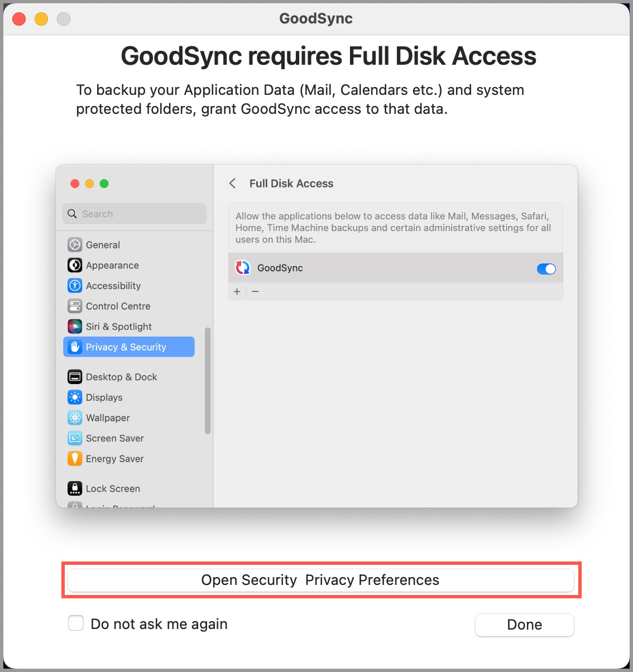
Task: Click the Done button
Action: point(525,625)
